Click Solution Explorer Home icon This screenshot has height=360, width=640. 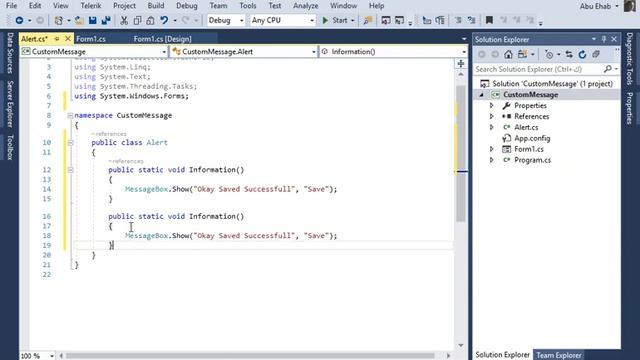508,54
